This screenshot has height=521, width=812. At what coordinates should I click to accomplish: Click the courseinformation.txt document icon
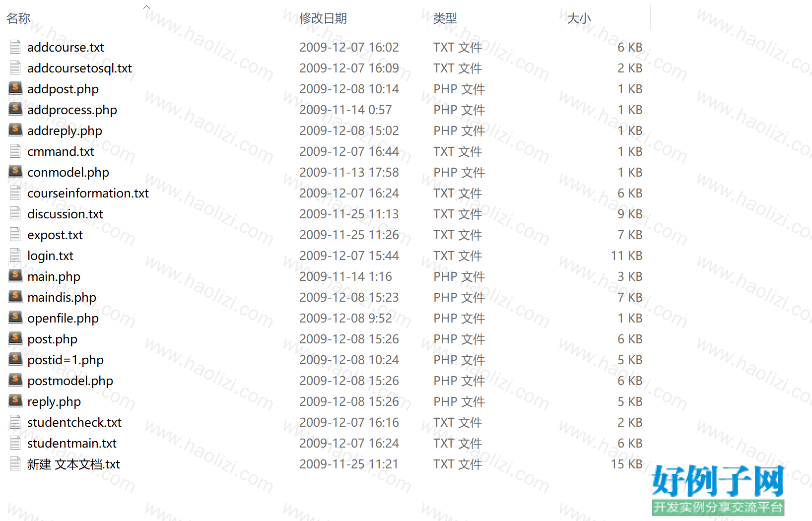tap(15, 193)
